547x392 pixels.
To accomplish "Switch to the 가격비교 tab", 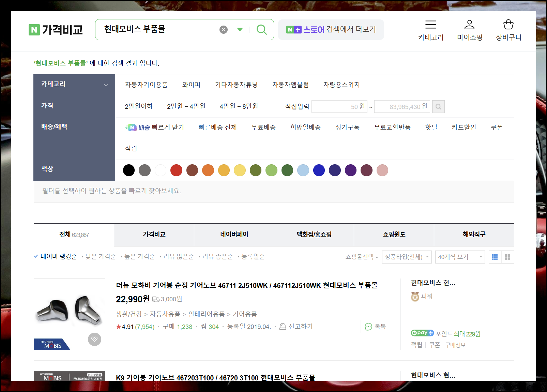I will coord(154,235).
